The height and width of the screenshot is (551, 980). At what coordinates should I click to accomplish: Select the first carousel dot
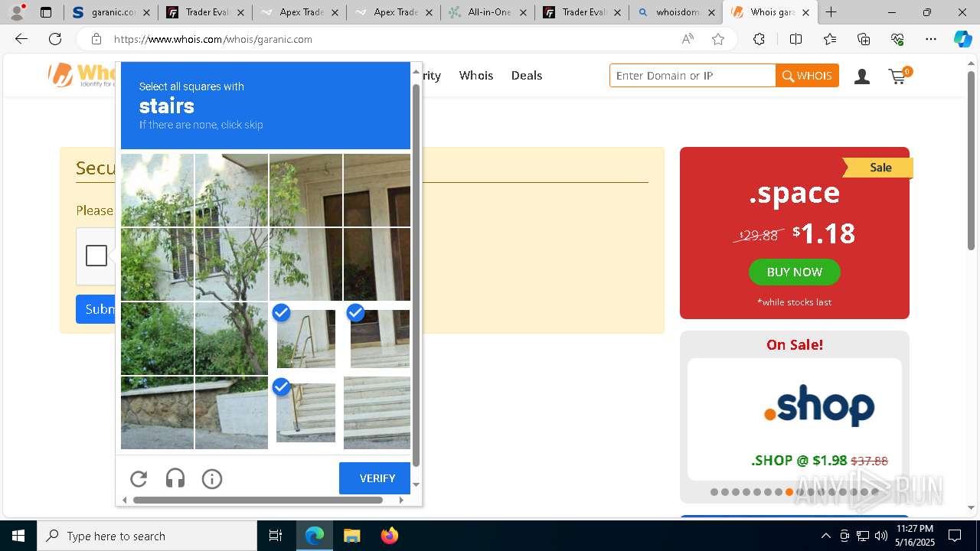(x=714, y=492)
